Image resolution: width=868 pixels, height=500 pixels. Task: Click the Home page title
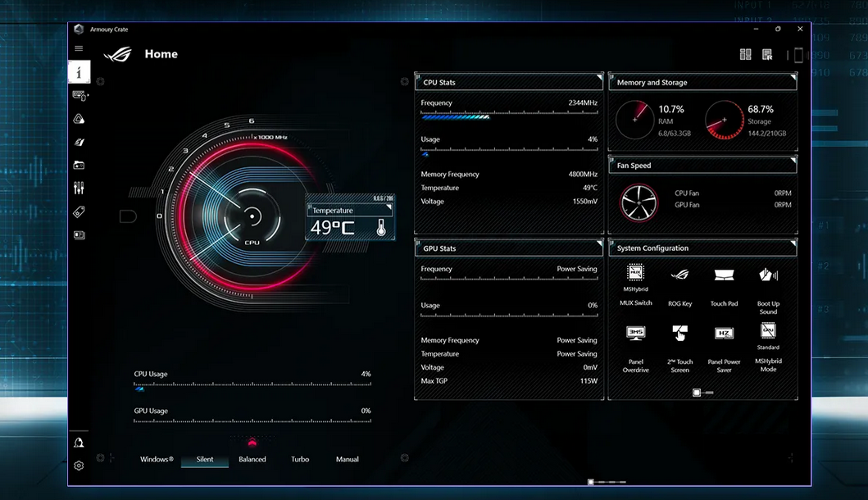tap(161, 54)
